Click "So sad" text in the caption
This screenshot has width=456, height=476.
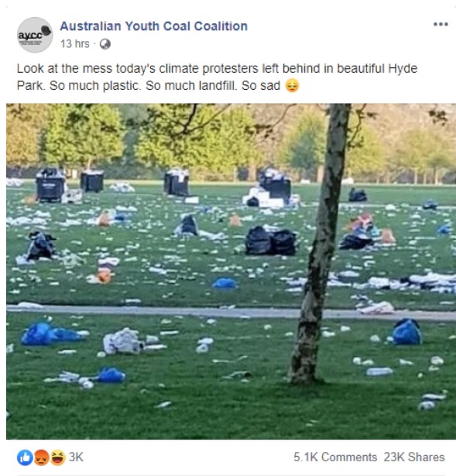point(261,86)
